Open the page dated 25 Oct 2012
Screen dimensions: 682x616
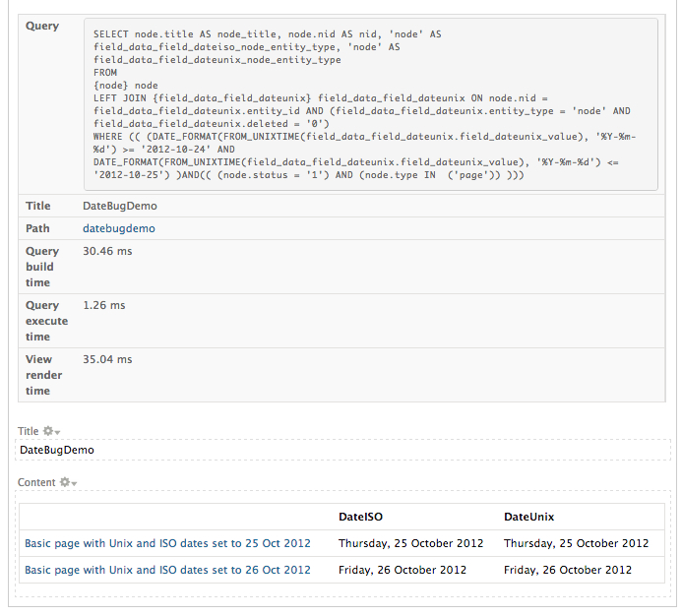167,543
